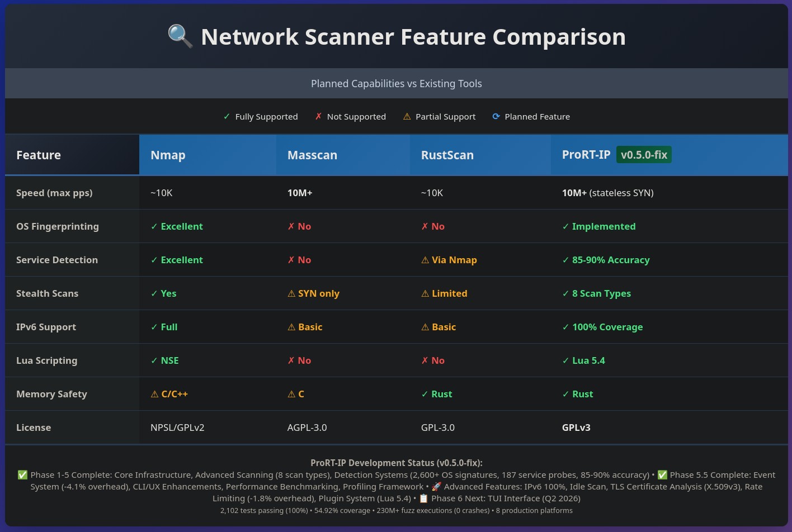Click the 'Speed (max pps)' row label
Image resolution: width=792 pixels, height=532 pixels.
click(x=54, y=193)
